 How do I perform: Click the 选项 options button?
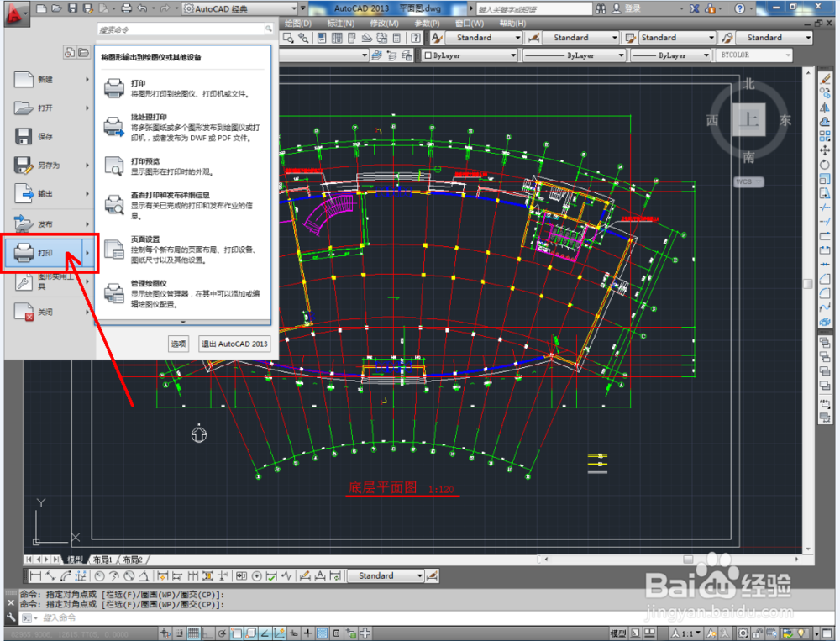click(178, 344)
